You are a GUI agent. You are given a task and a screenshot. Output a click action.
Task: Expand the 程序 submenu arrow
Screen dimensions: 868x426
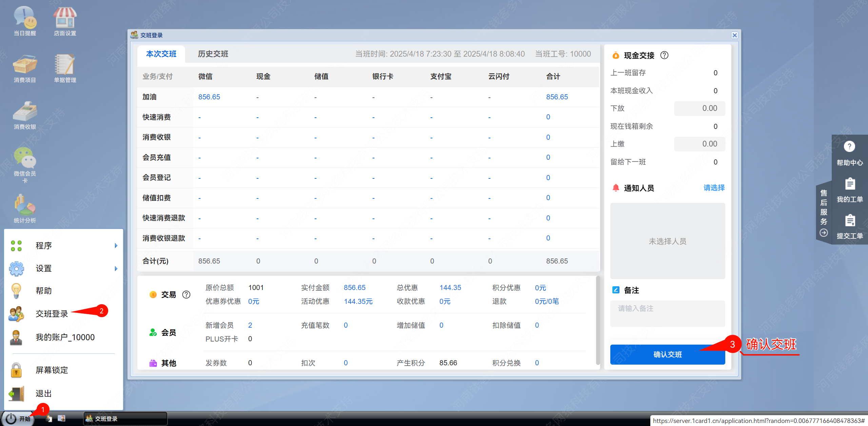(116, 246)
